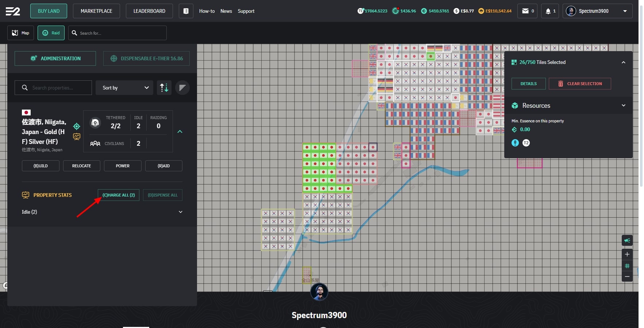
Task: Open the Marketplace tab
Action: 96,11
